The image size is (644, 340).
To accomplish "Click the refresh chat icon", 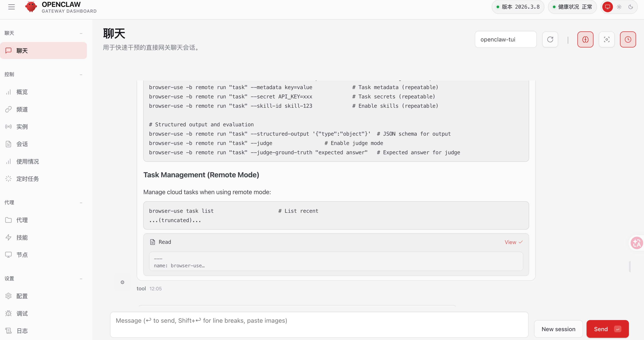I will (x=550, y=39).
